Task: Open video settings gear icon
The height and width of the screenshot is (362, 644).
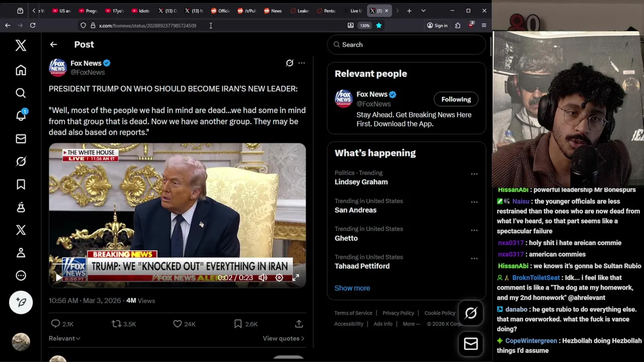Action: 279,278
